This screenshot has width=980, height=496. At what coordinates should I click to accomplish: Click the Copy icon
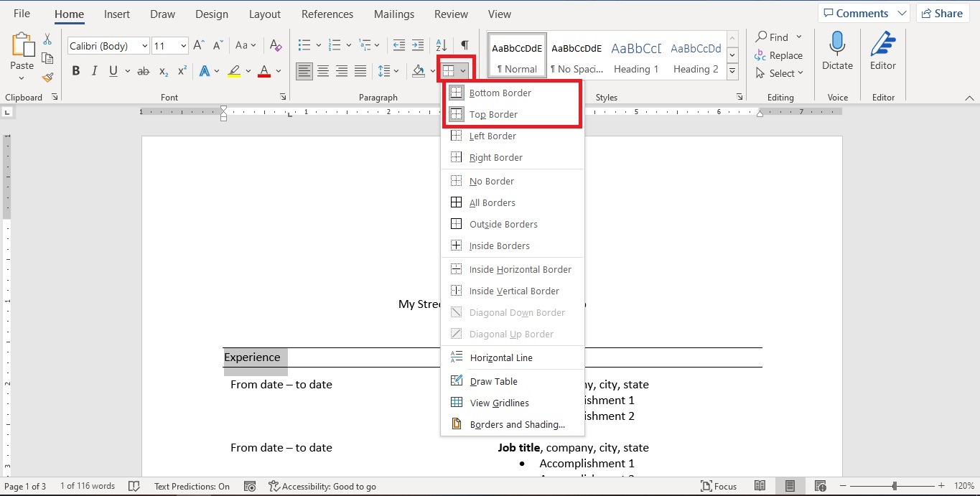click(47, 58)
